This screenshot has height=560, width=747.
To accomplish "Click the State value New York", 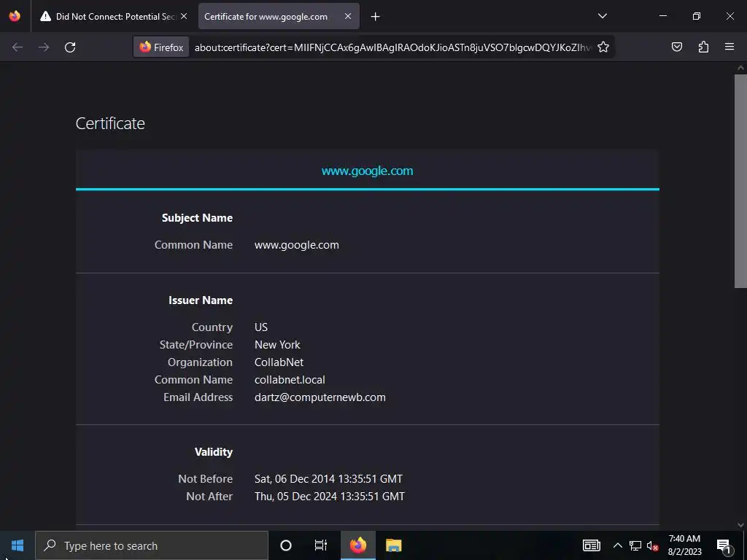I will tap(277, 345).
